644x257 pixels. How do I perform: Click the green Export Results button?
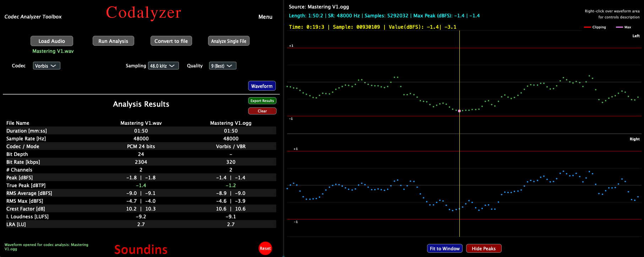tap(262, 101)
